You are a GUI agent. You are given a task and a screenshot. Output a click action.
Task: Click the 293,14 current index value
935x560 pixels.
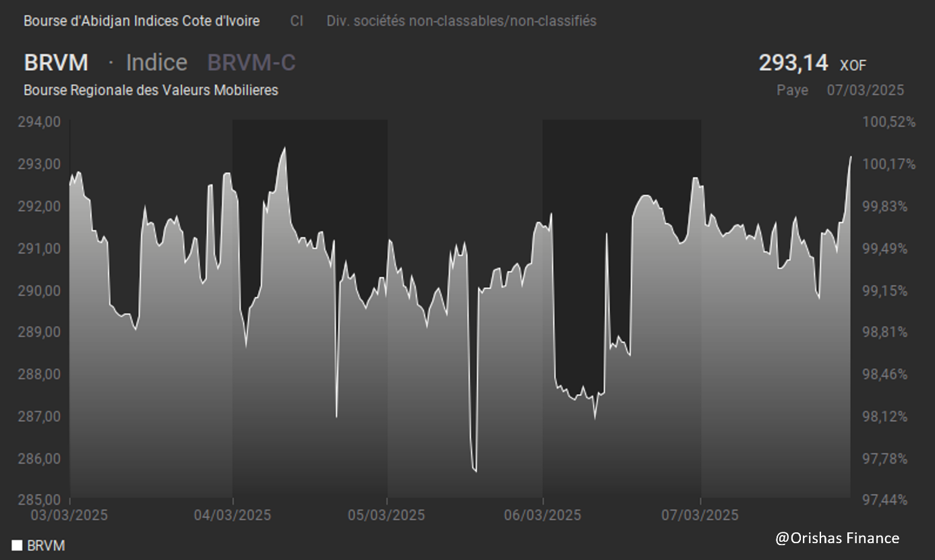coord(793,63)
